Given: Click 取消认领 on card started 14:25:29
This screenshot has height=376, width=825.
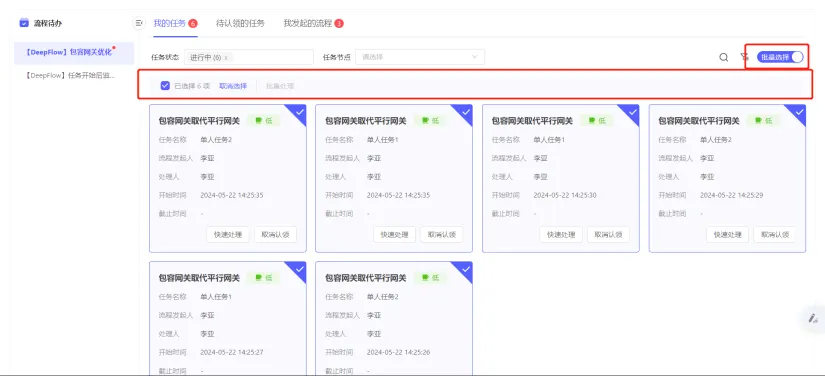Looking at the screenshot, I should (775, 235).
